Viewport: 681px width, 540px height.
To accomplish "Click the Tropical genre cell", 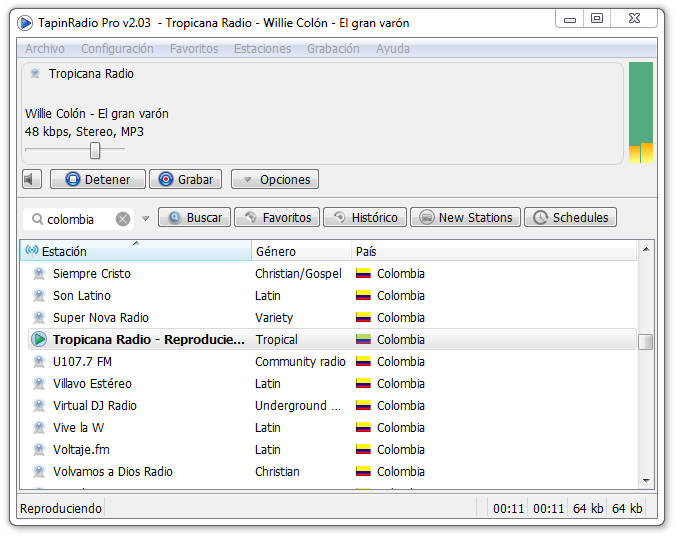I will [277, 339].
